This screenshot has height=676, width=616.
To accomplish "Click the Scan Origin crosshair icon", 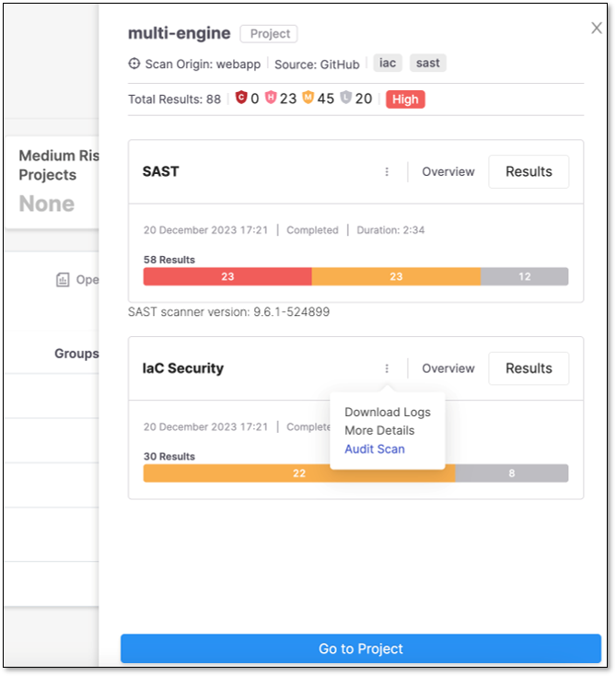I will click(134, 64).
